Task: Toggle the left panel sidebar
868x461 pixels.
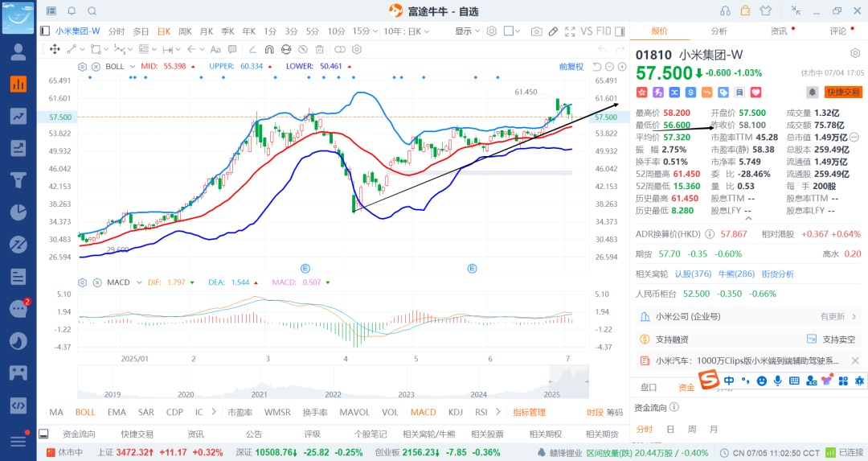Action: [x=45, y=31]
